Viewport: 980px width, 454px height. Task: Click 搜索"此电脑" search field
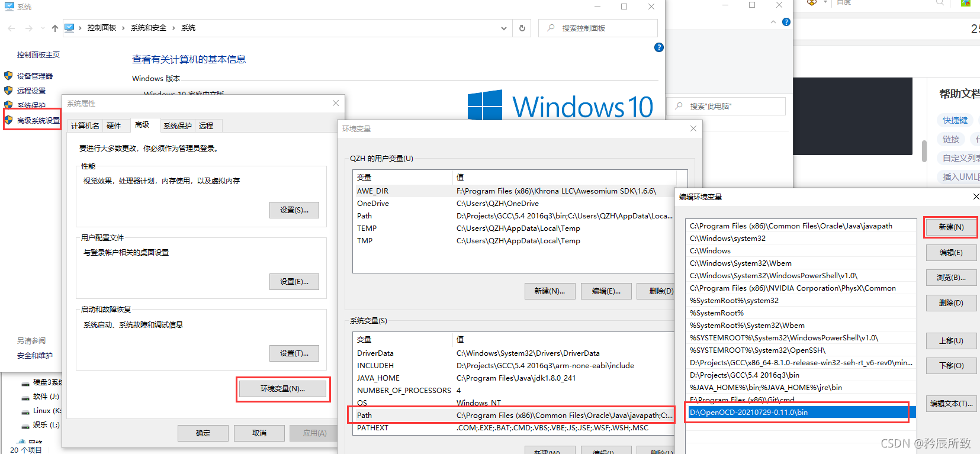pyautogui.click(x=727, y=107)
